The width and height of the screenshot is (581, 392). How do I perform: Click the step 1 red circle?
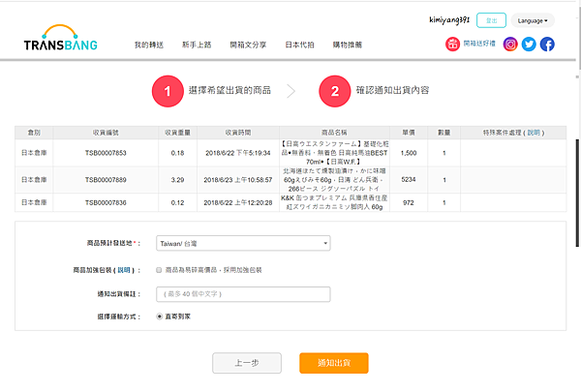coord(168,92)
